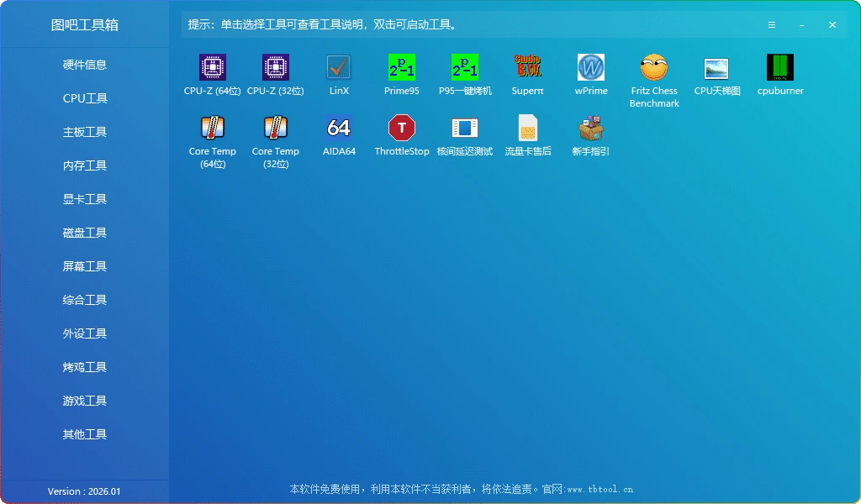The image size is (861, 504).
Task: Open Core Temp (64位)
Action: pos(212,136)
